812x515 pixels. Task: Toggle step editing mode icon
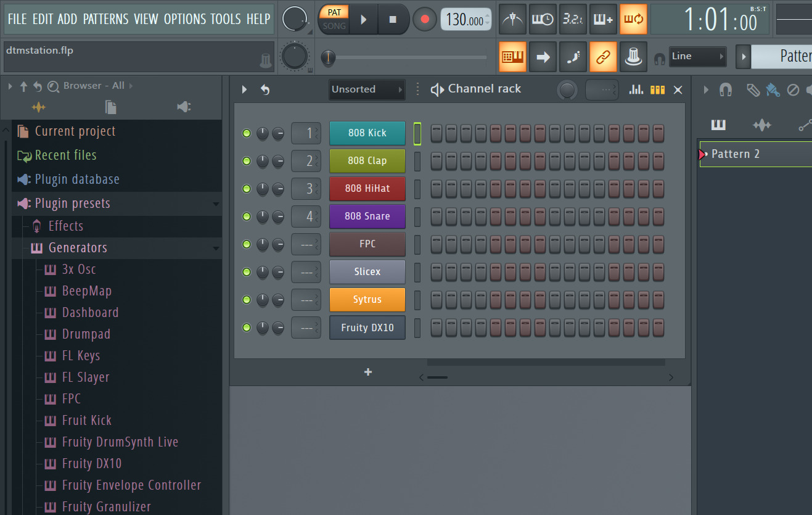point(573,57)
